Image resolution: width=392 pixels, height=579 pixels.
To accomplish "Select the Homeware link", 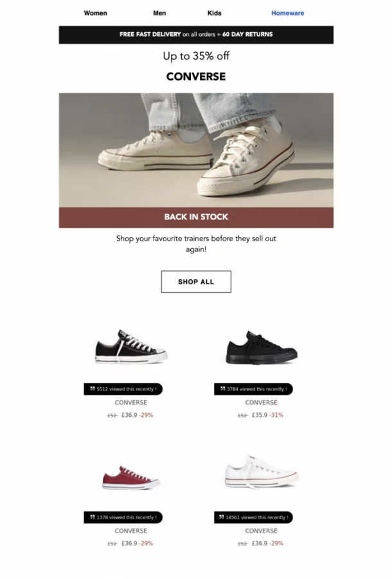I will click(x=288, y=14).
